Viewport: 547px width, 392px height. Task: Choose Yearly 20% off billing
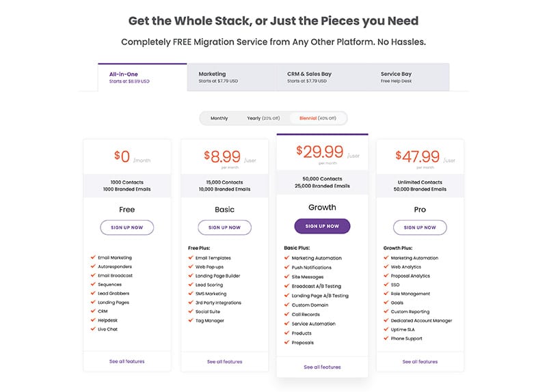(263, 118)
